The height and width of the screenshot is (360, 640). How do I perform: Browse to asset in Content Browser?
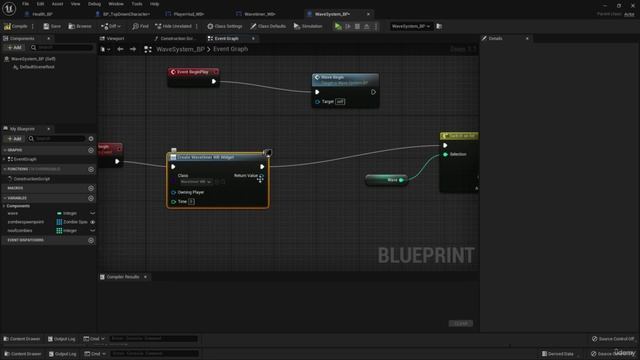click(x=80, y=26)
